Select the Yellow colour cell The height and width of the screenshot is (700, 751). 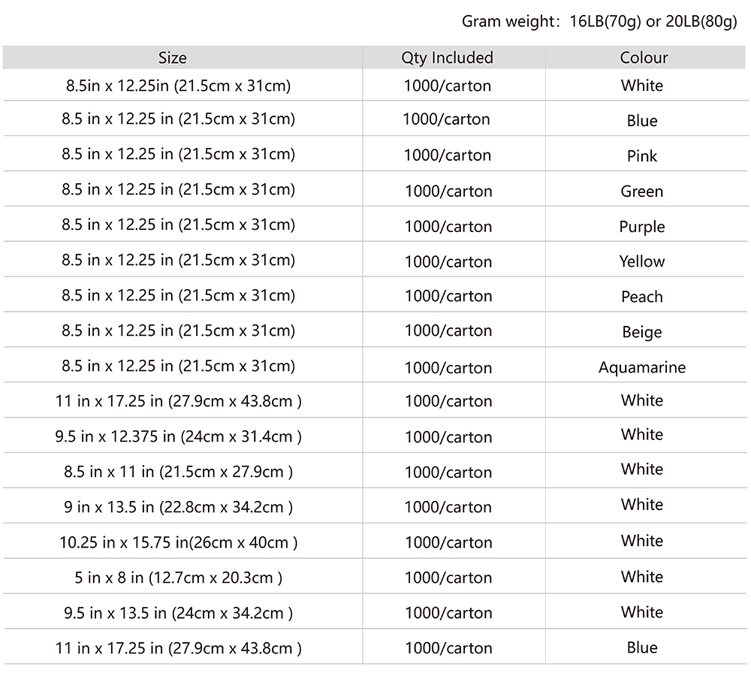coord(642,261)
